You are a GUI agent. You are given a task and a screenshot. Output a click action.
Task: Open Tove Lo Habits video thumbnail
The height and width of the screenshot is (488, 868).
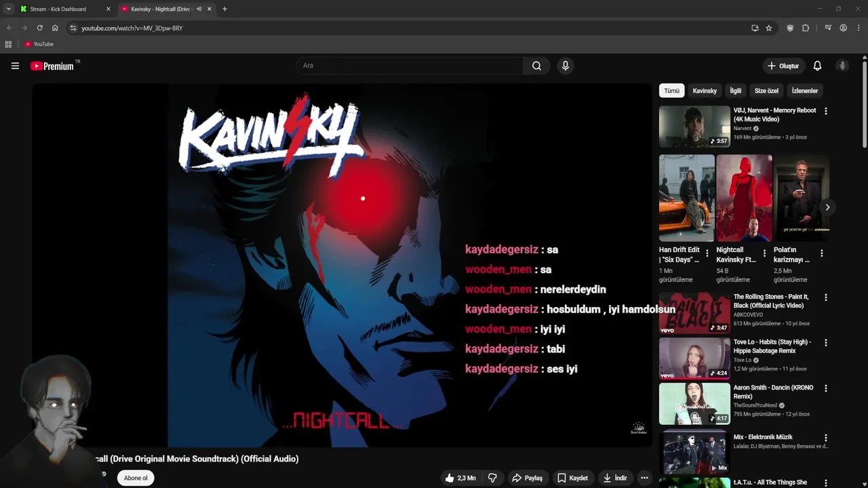pos(694,358)
